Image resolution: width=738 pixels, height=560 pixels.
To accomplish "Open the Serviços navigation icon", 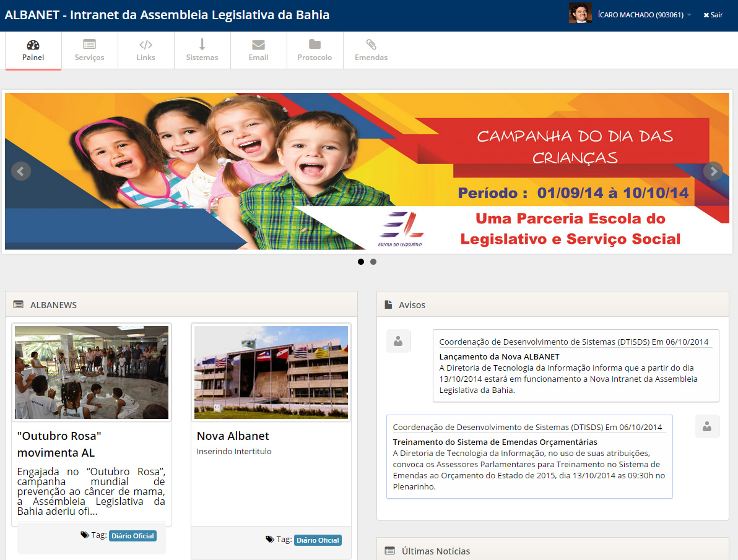I will tap(89, 45).
